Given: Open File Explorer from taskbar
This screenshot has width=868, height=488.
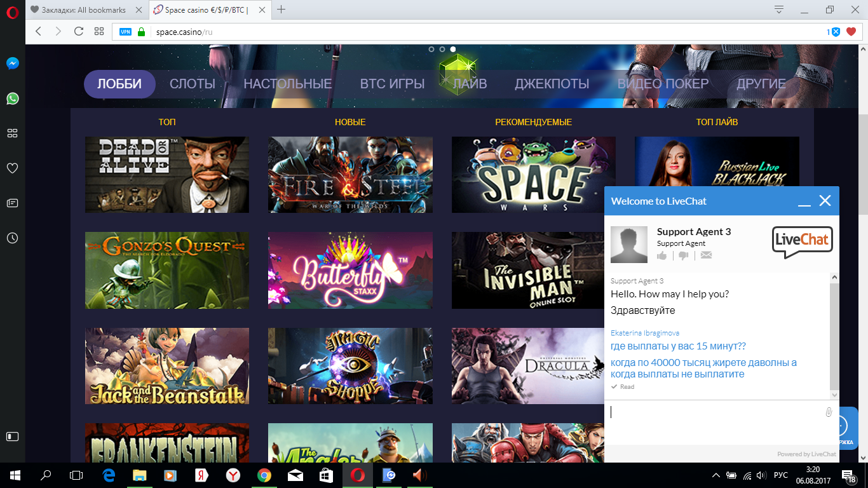Looking at the screenshot, I should tap(140, 475).
